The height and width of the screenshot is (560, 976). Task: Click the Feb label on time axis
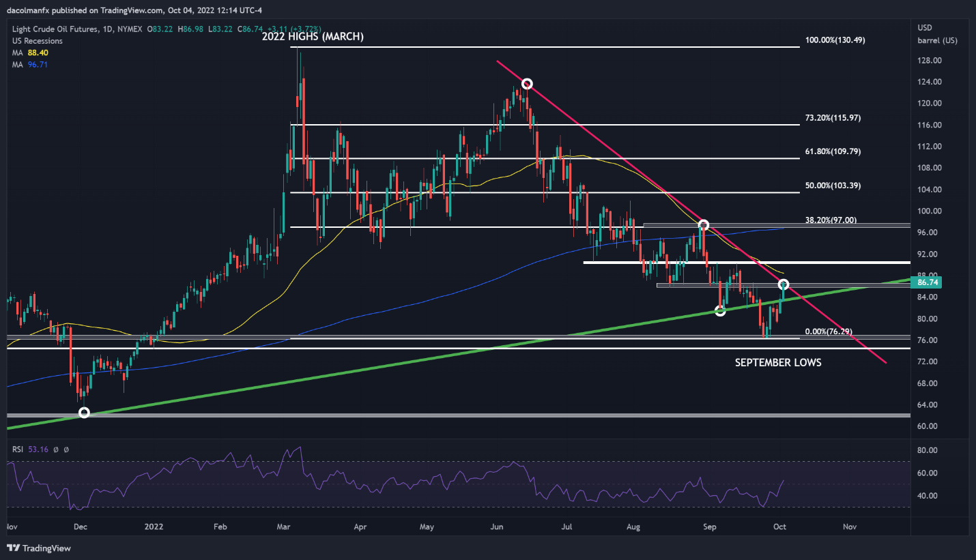220,527
